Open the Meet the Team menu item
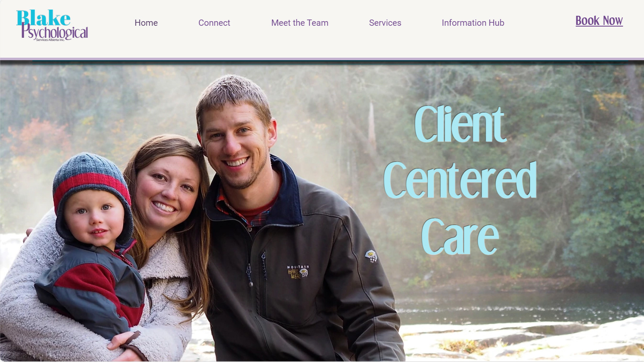The image size is (644, 362). coord(300,23)
